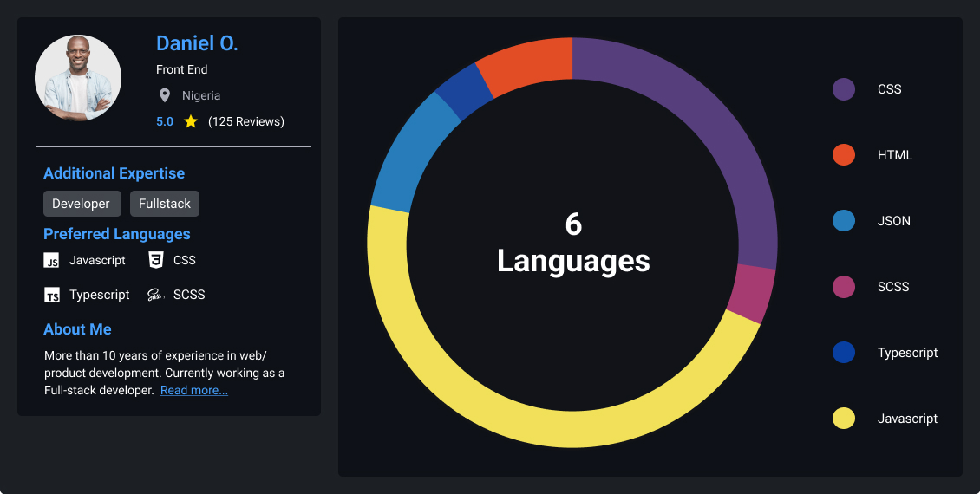The width and height of the screenshot is (980, 494).
Task: Click the Javascript JS icon in Preferred Languages
Action: point(51,260)
